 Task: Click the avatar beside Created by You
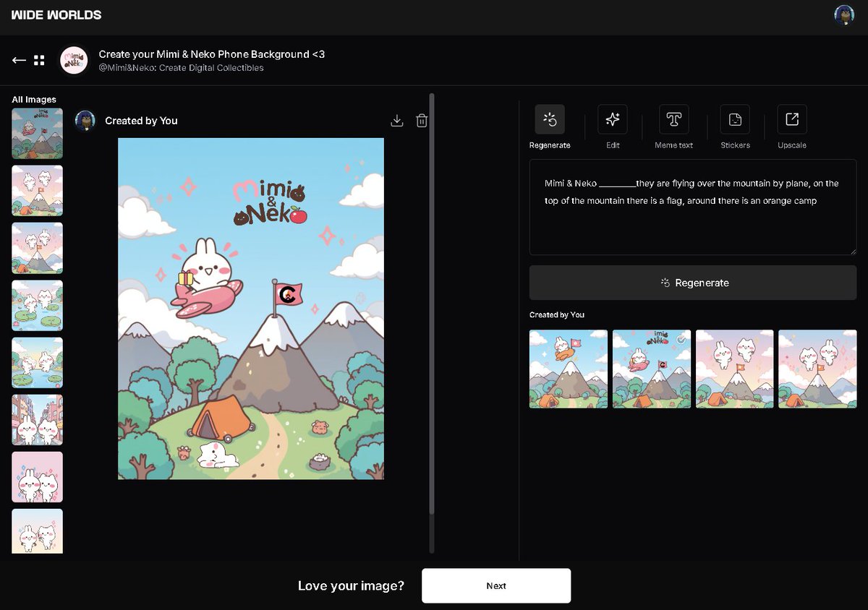click(x=85, y=121)
